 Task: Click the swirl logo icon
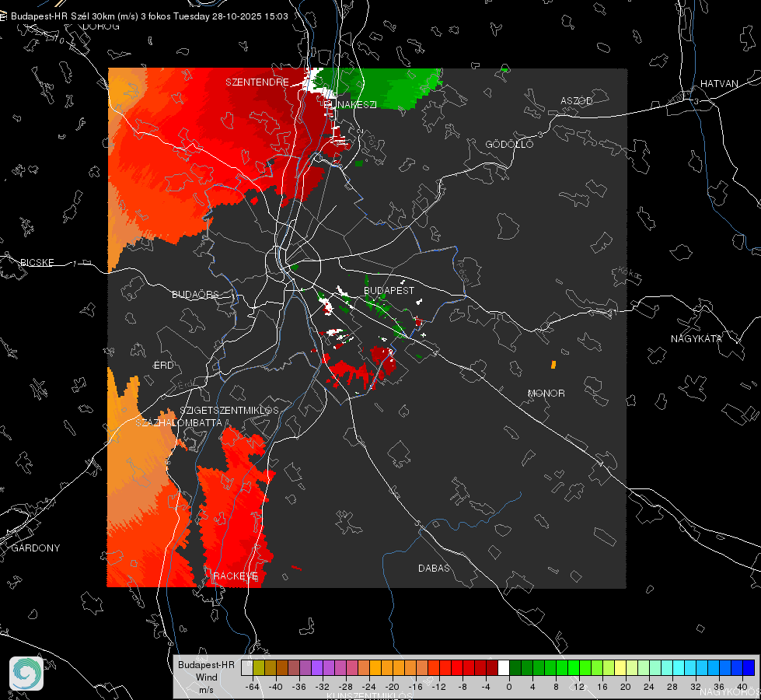coord(26,674)
